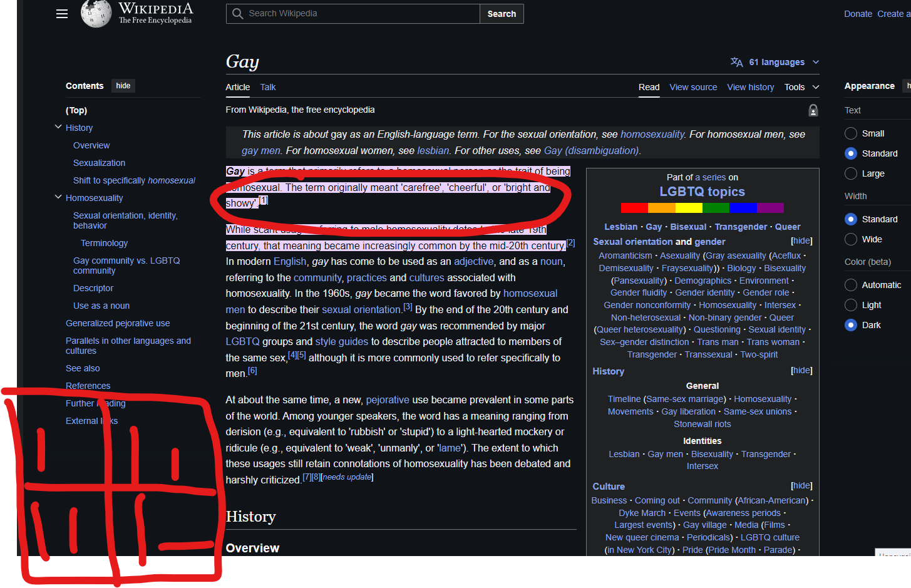Image resolution: width=911 pixels, height=588 pixels.
Task: Go to 'Parallels in other languages and cultures'
Action: [x=128, y=346]
